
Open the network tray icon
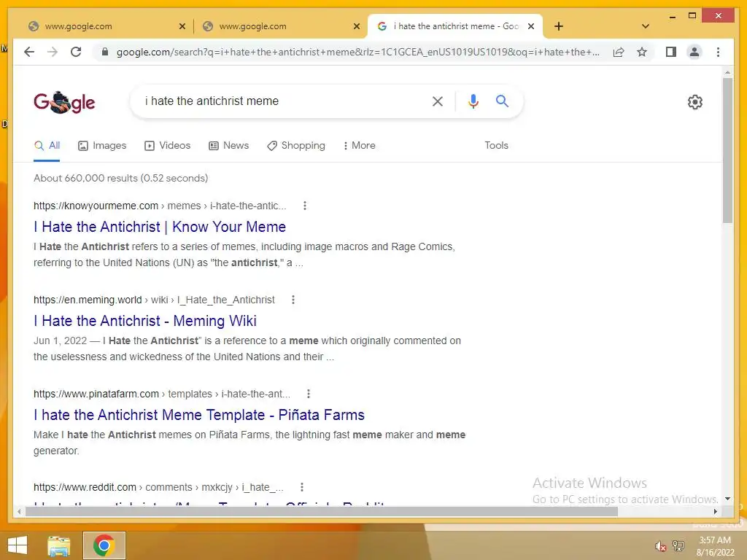coord(678,546)
